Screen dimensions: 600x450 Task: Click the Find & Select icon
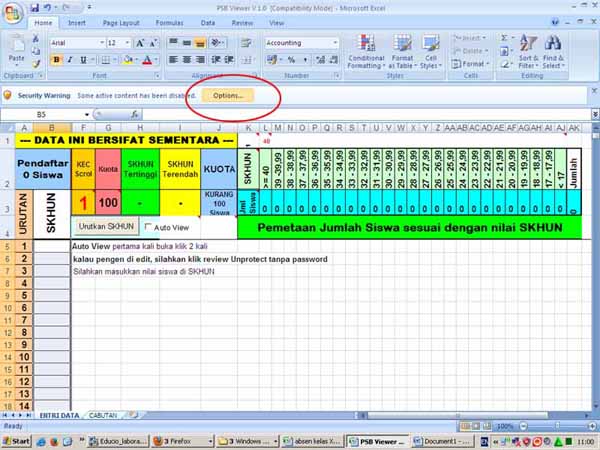[554, 52]
